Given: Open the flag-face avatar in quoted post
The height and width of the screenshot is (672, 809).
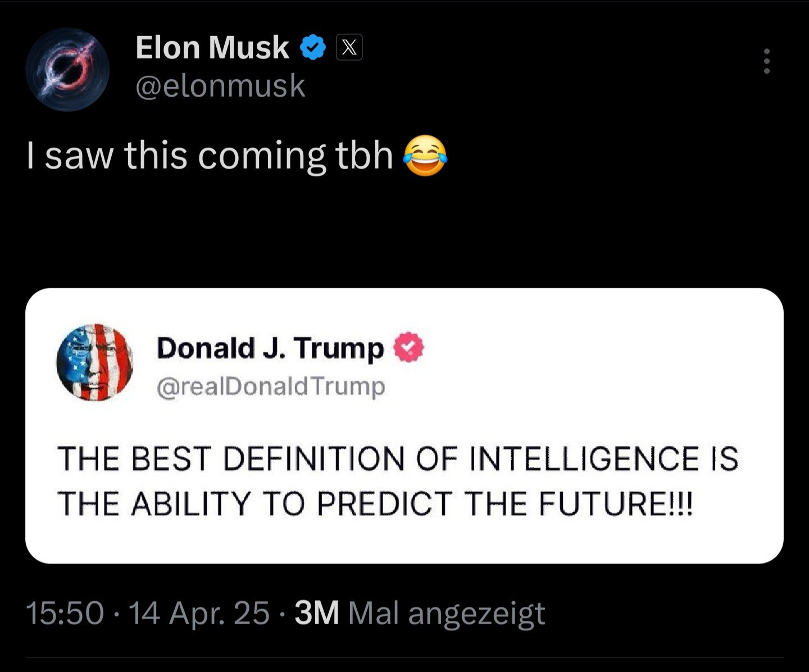Looking at the screenshot, I should [95, 362].
